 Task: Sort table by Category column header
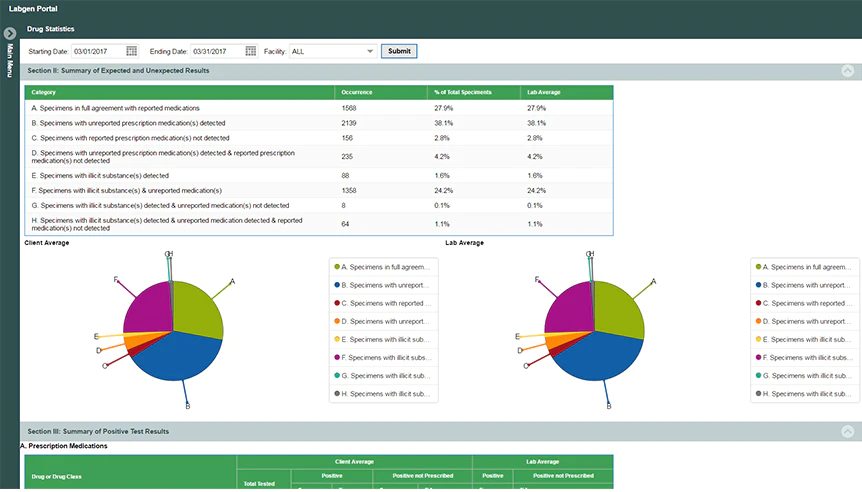[43, 92]
